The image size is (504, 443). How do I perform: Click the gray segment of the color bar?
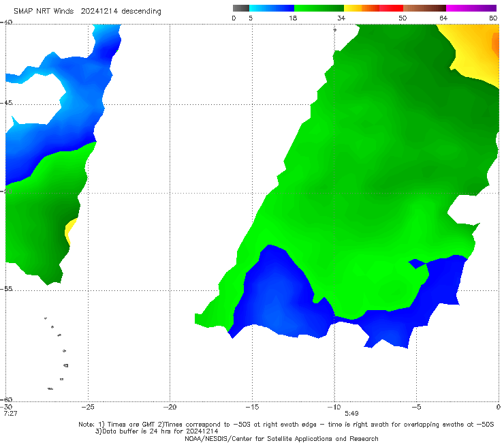point(240,8)
